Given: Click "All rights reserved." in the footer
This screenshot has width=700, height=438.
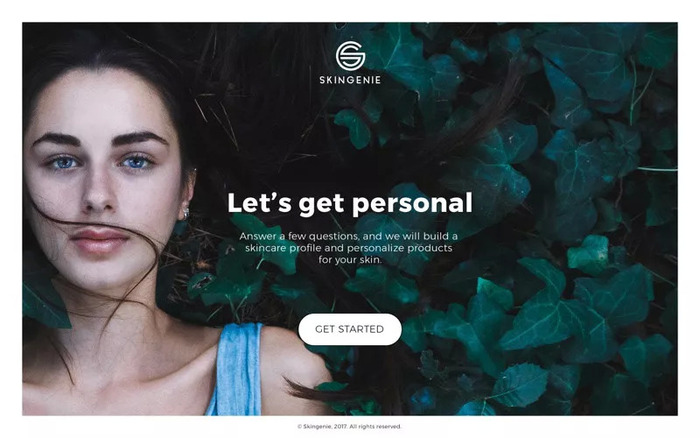Looking at the screenshot, I should click(375, 426).
